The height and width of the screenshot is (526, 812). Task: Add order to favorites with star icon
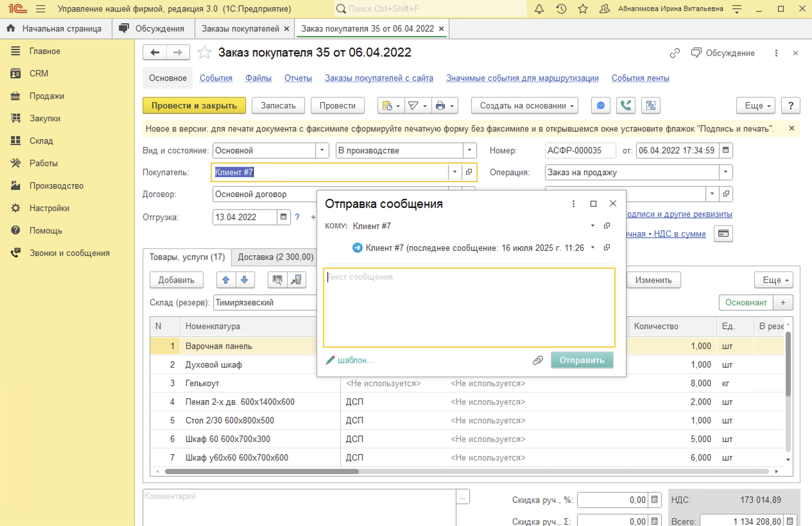tap(204, 53)
